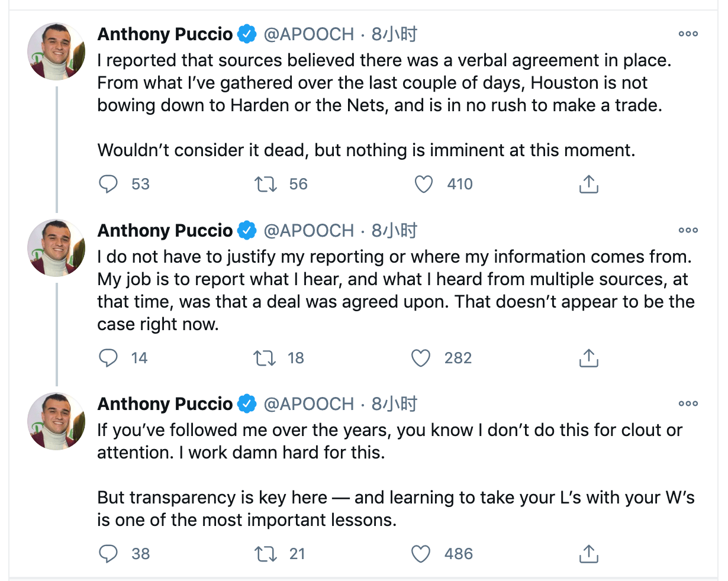The height and width of the screenshot is (581, 728).
Task: Share the 'justify my reporting' tweet
Action: [x=588, y=358]
